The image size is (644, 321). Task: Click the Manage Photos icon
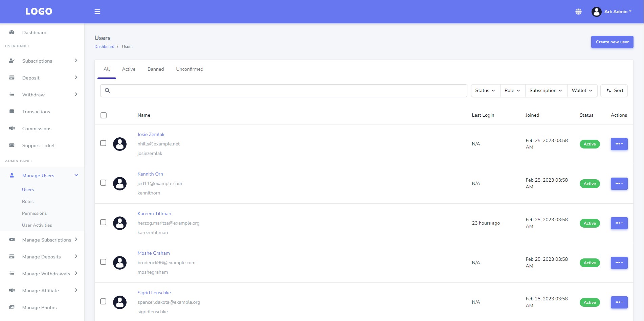(12, 307)
